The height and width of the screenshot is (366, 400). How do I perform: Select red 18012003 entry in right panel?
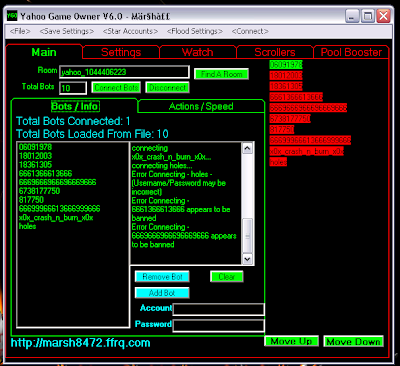click(286, 75)
